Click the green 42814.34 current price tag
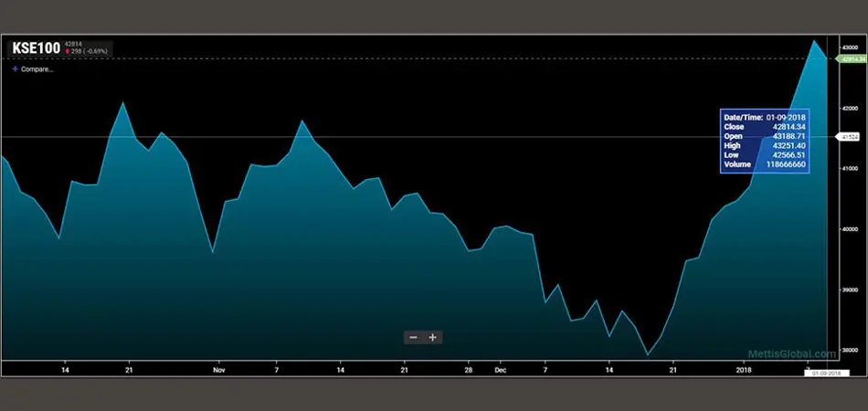868x411 pixels. coord(849,58)
